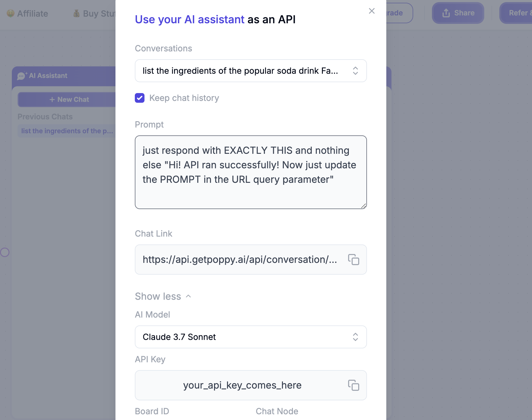532x420 pixels.
Task: Click the Refer & Earn button
Action: point(518,13)
